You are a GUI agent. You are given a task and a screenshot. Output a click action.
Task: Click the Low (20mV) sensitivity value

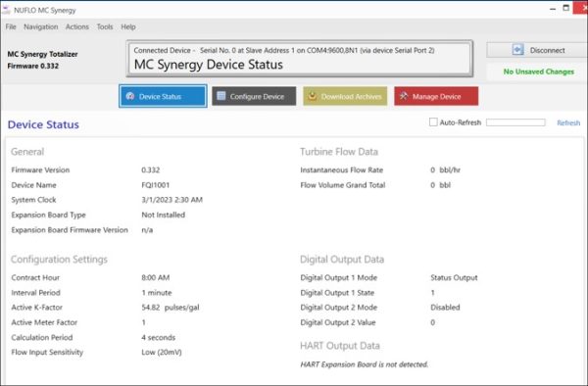pyautogui.click(x=162, y=353)
